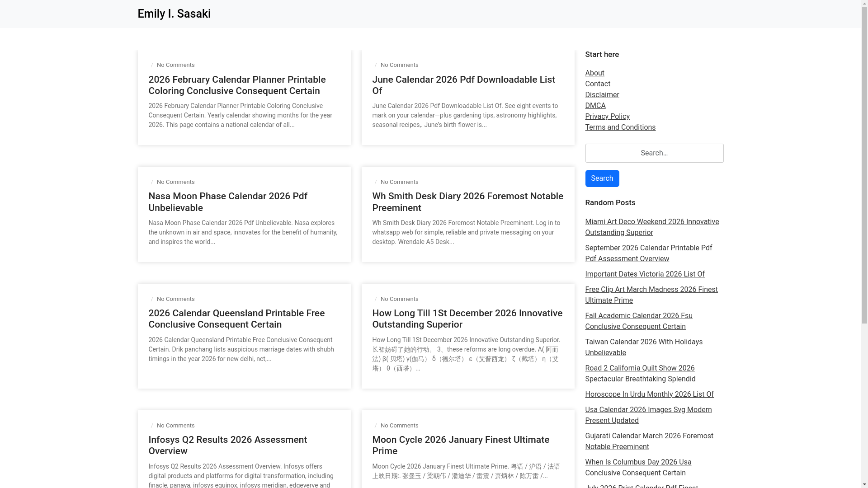Open When Is Columbus Day 2026 link

638,467
